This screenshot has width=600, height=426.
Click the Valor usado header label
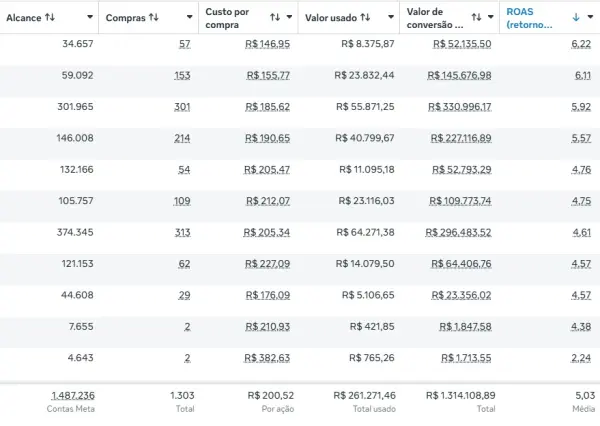[331, 18]
